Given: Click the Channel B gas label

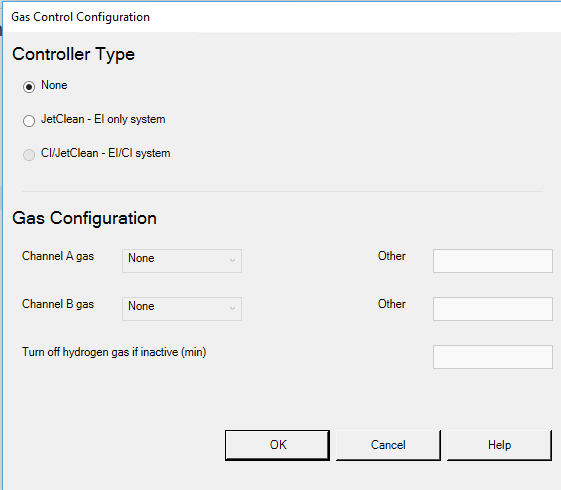Looking at the screenshot, I should [58, 304].
